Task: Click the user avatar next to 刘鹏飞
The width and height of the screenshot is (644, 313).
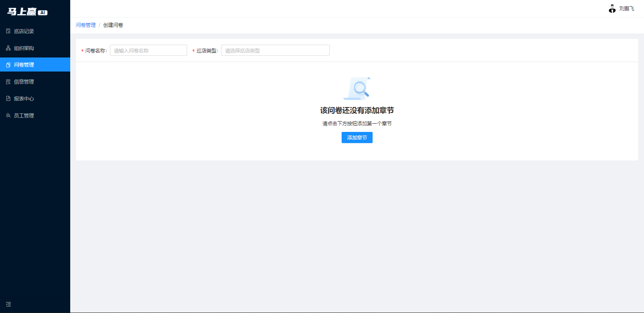Action: coord(612,8)
